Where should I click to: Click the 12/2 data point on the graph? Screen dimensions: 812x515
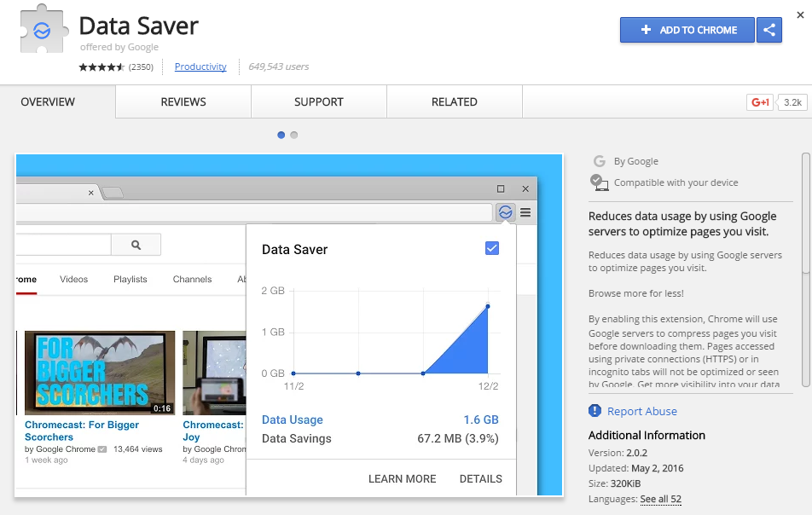488,306
